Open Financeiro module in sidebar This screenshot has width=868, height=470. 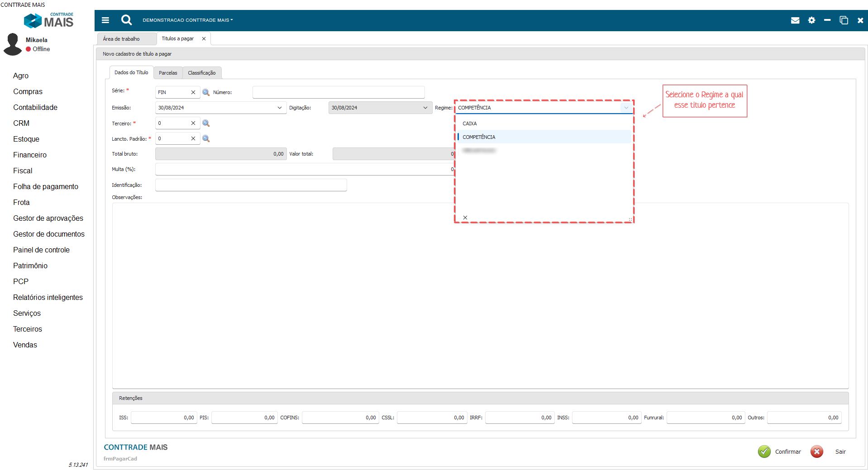point(30,155)
